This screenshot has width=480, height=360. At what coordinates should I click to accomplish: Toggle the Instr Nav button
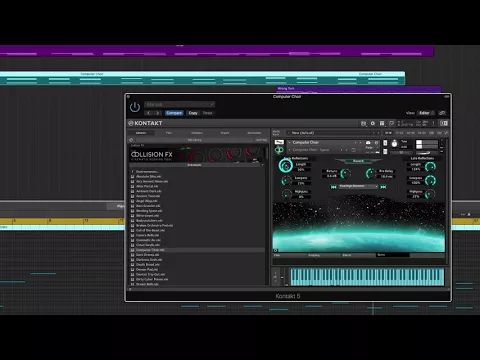[261, 140]
